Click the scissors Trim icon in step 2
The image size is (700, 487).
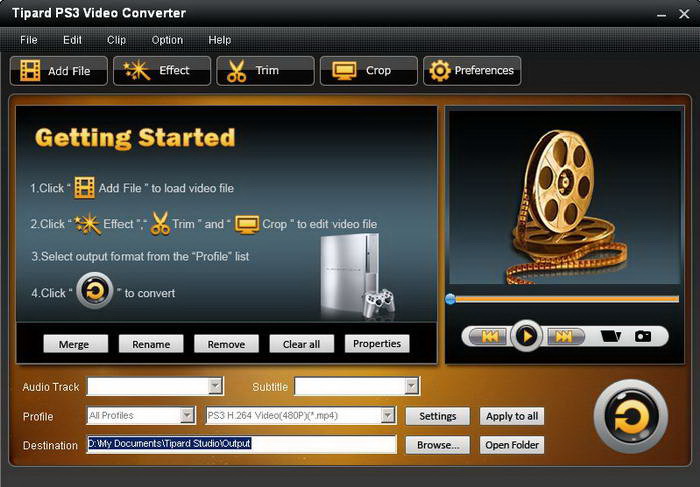click(x=160, y=223)
